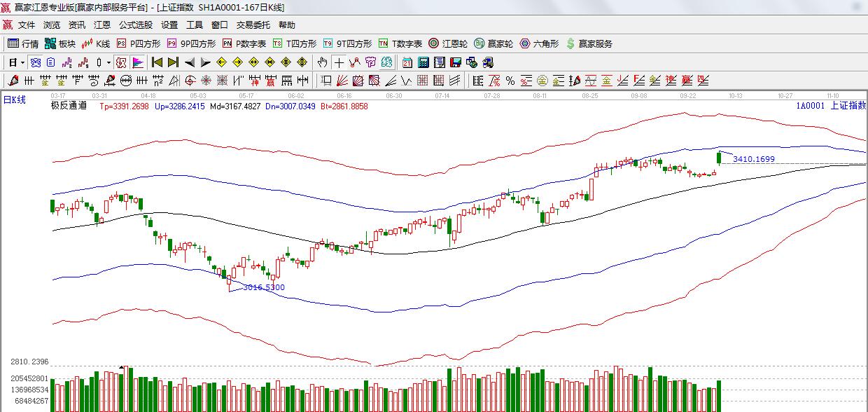Screen dimensions: 868x412
Task: Jump to first bar with green skip-back arrow
Action: click(x=157, y=62)
